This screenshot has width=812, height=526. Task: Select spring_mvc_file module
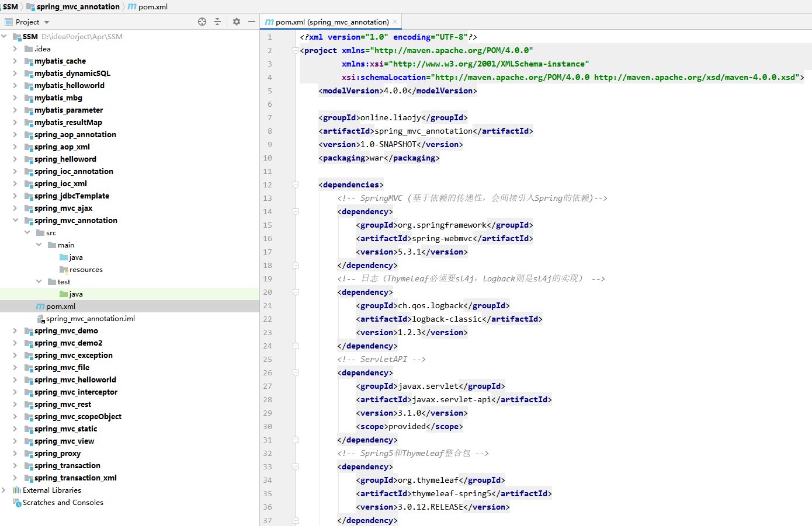coord(62,367)
